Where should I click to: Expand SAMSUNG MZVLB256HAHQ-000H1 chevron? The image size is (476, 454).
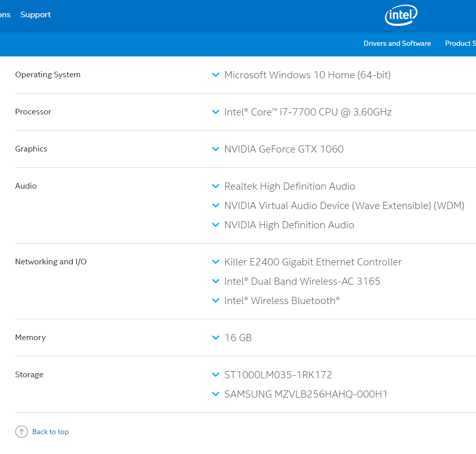pyautogui.click(x=216, y=394)
